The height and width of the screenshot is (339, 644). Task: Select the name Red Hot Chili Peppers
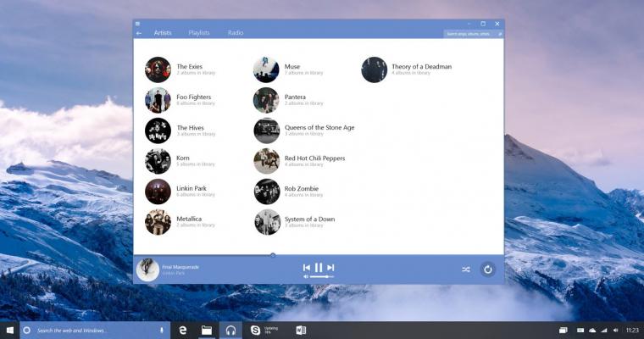click(x=314, y=158)
